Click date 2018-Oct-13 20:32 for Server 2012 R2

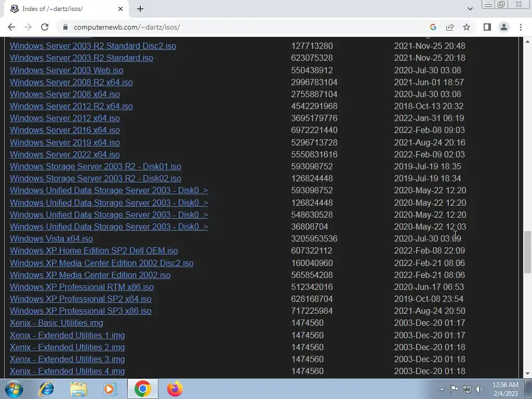[x=429, y=106]
